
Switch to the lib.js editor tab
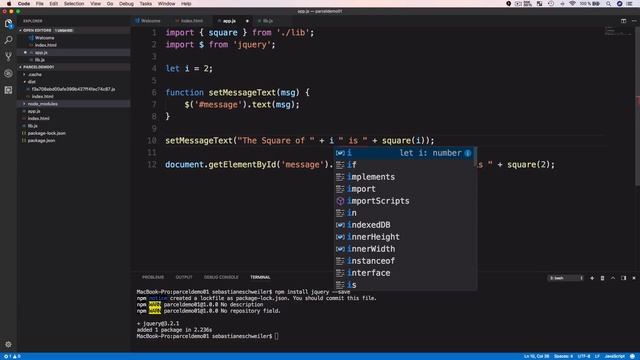[x=267, y=21]
